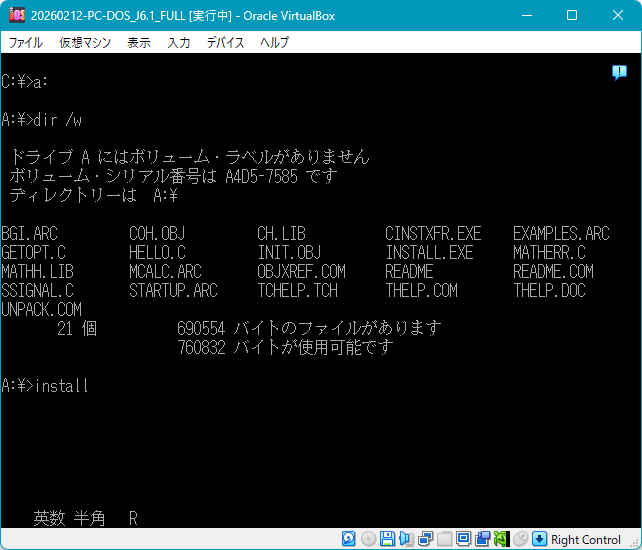642x550 pixels.
Task: Toggle the mouse integration indicator
Action: tap(520, 539)
